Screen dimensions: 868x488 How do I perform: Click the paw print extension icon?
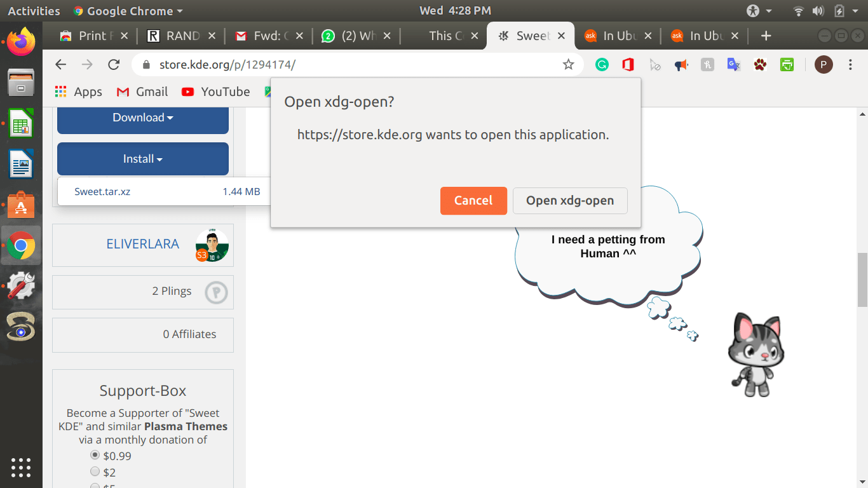(x=760, y=64)
